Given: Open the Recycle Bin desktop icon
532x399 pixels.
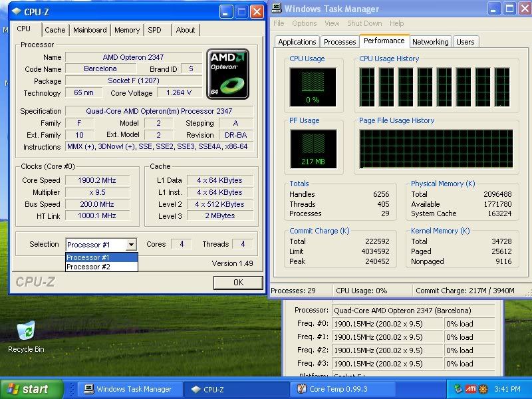Looking at the screenshot, I should coord(26,336).
